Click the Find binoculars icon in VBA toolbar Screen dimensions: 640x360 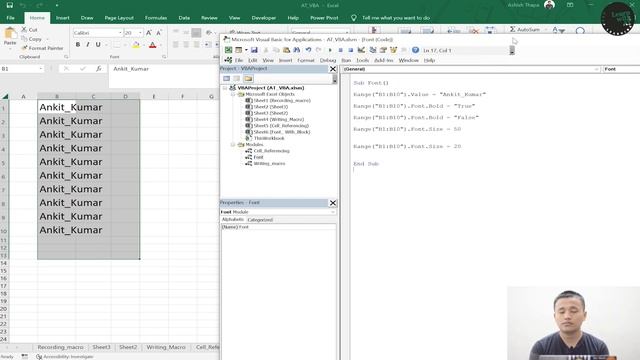pos(296,50)
